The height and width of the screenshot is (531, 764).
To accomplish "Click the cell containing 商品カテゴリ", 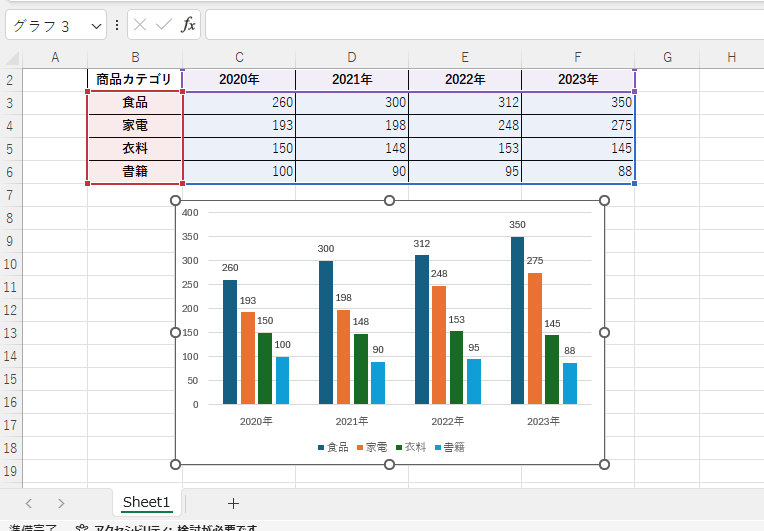I will 135,80.
